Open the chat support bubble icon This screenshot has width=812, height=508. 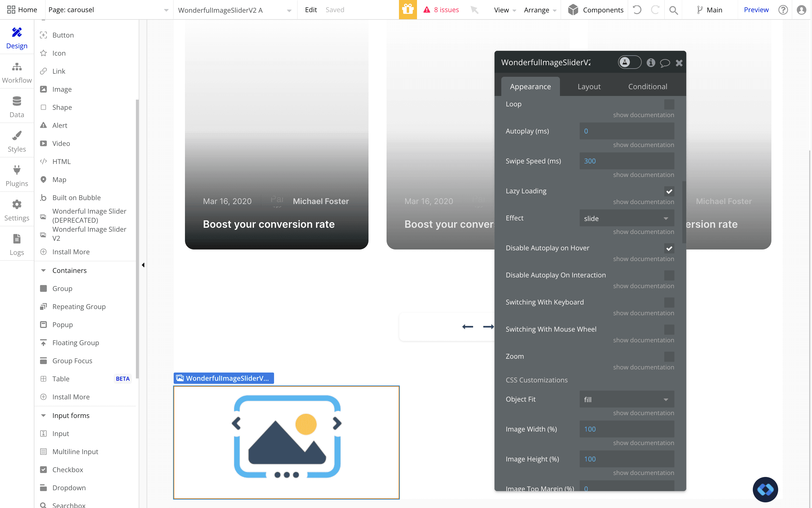tap(765, 489)
